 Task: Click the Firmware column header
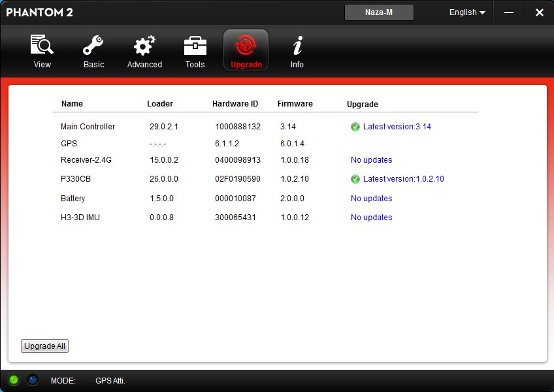pos(295,104)
